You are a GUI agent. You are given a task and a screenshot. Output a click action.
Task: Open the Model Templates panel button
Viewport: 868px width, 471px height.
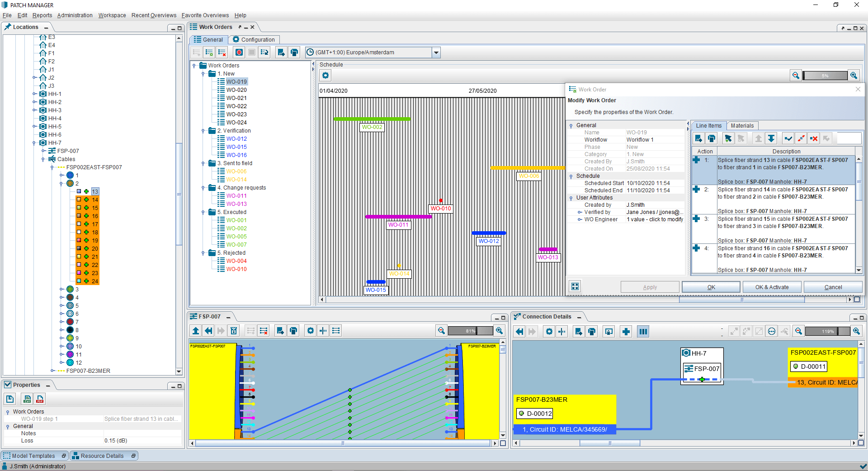click(x=34, y=456)
